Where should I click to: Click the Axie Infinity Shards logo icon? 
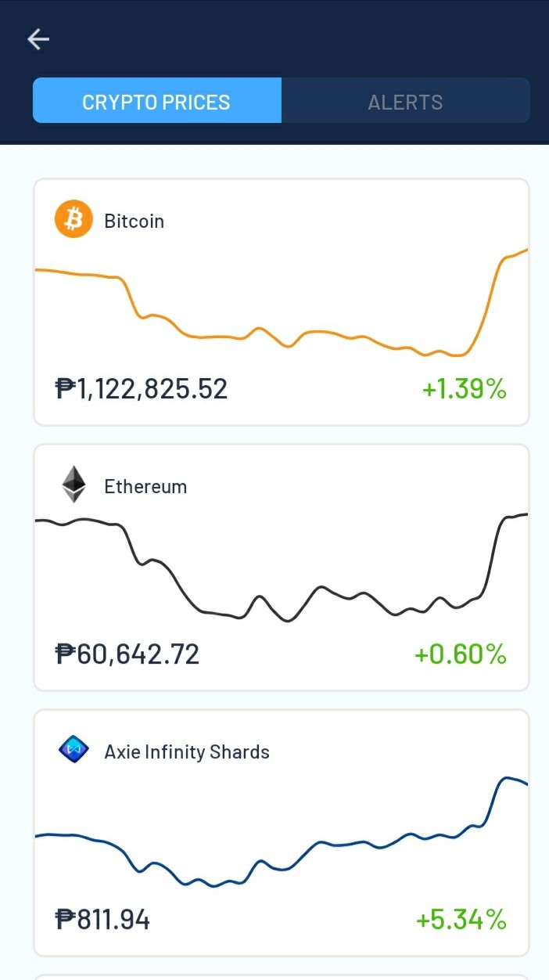[x=74, y=751]
